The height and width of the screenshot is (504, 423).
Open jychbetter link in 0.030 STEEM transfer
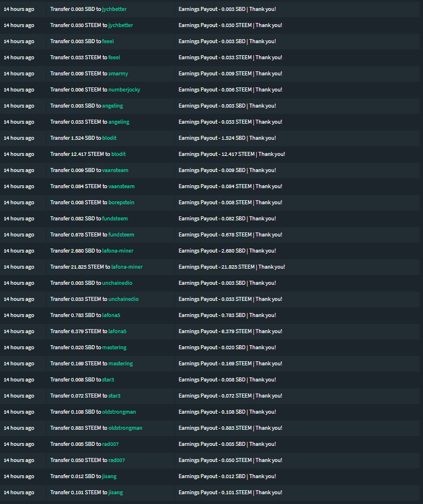click(120, 25)
